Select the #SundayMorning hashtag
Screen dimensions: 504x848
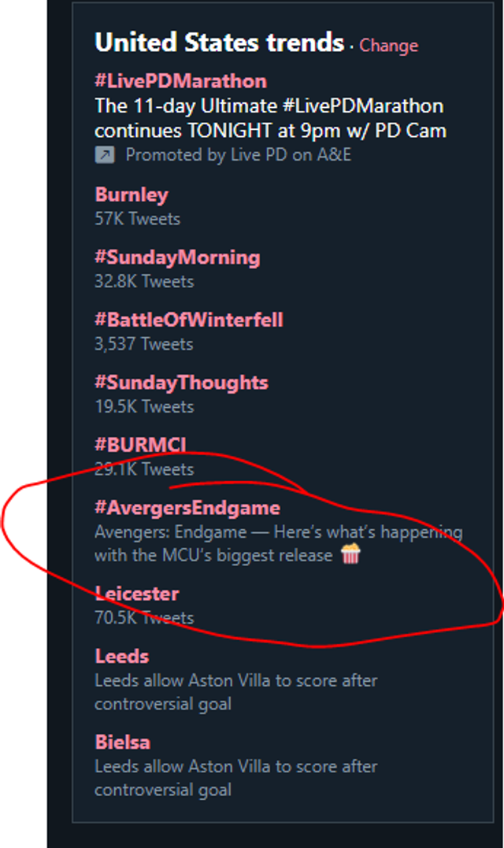tap(177, 257)
